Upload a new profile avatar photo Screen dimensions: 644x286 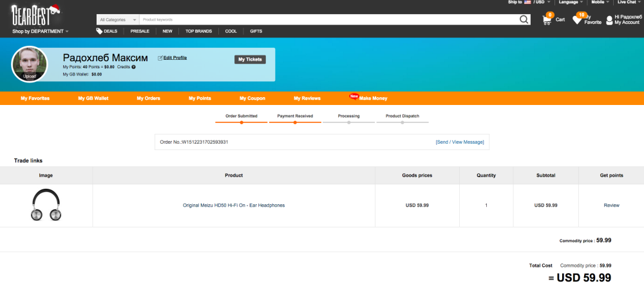click(x=30, y=64)
